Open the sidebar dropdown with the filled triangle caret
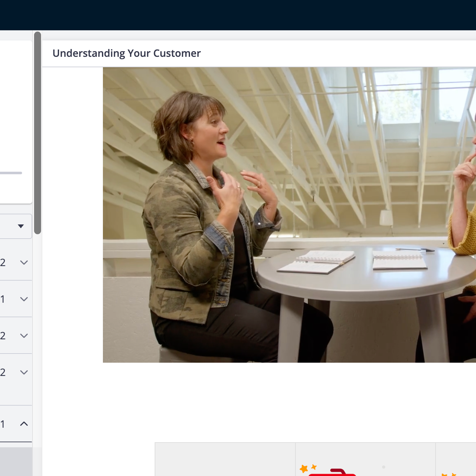This screenshot has width=476, height=476. pyautogui.click(x=21, y=226)
